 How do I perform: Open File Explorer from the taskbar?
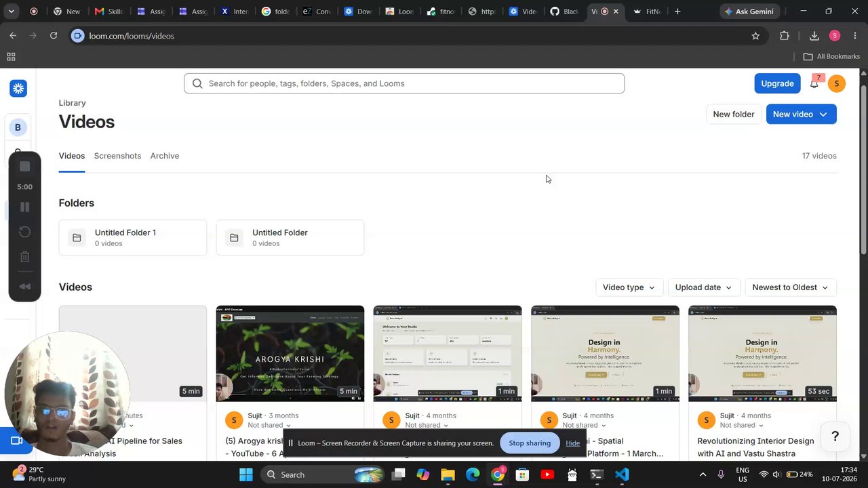[448, 474]
